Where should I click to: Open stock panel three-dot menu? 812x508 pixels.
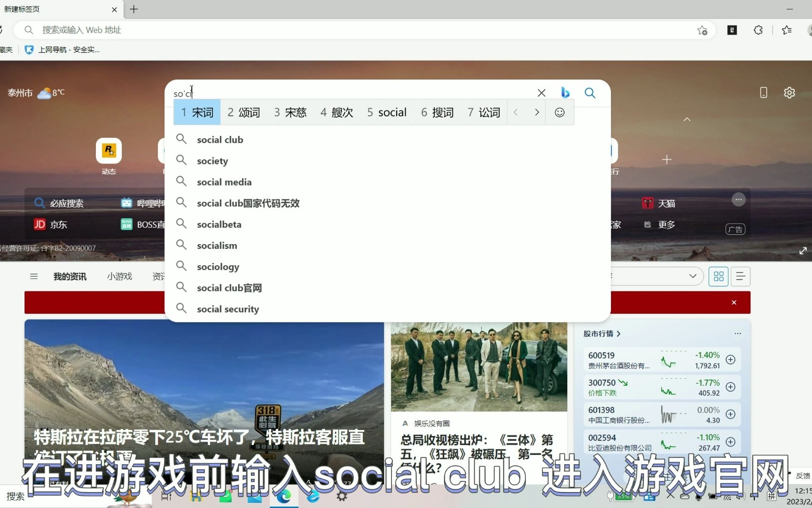(738, 333)
